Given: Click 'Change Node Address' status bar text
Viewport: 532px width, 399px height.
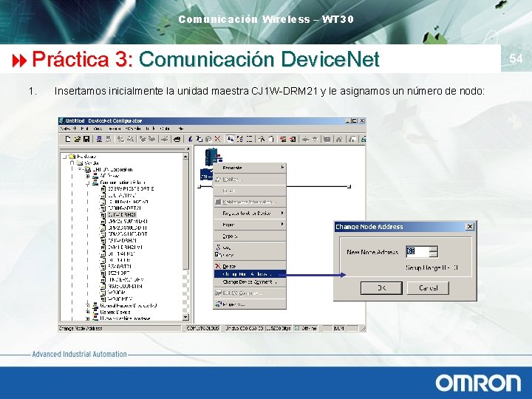Looking at the screenshot, I should tap(81, 328).
